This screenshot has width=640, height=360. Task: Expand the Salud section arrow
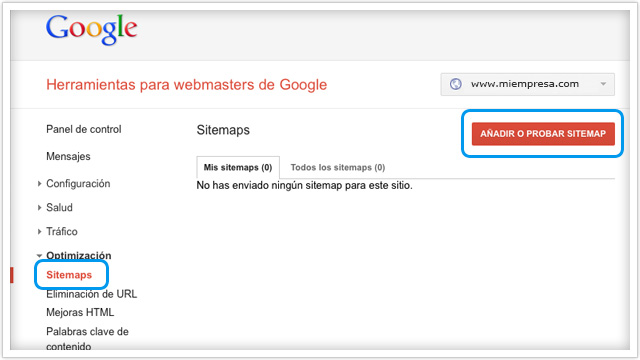point(39,208)
